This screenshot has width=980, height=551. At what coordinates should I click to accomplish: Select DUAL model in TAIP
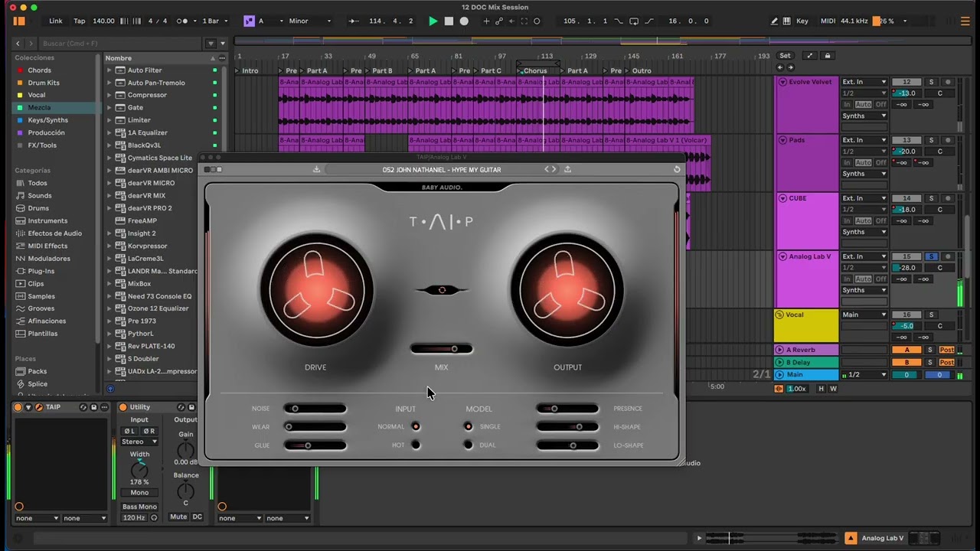click(469, 445)
